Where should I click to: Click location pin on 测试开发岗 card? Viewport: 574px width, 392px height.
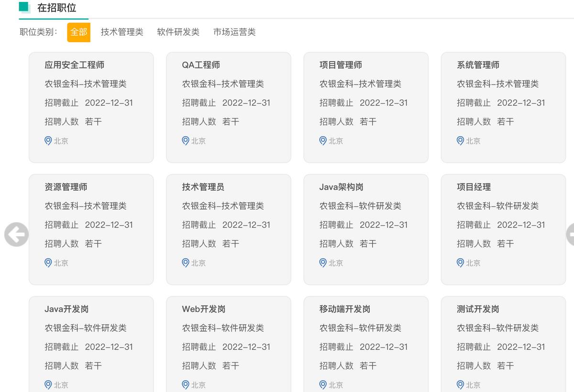pos(460,384)
